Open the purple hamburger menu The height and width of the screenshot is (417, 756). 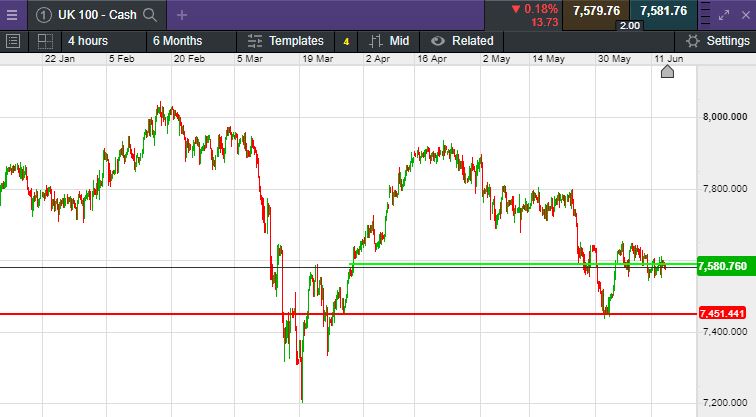(x=11, y=14)
